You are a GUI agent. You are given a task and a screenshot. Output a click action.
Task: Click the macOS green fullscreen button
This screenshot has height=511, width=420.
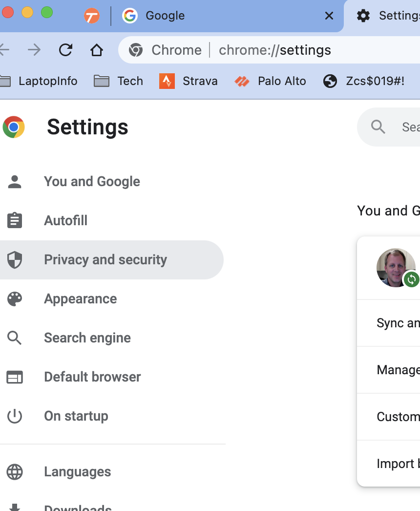(x=47, y=12)
